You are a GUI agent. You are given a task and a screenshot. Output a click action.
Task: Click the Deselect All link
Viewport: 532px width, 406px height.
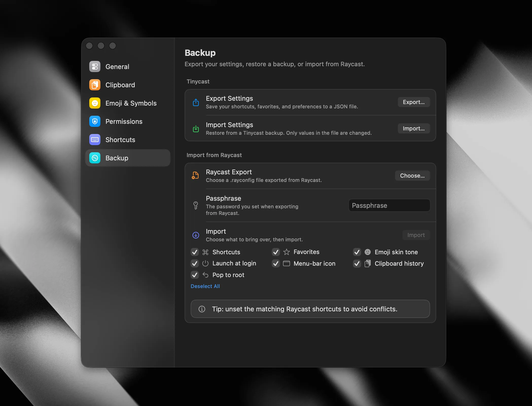(205, 286)
